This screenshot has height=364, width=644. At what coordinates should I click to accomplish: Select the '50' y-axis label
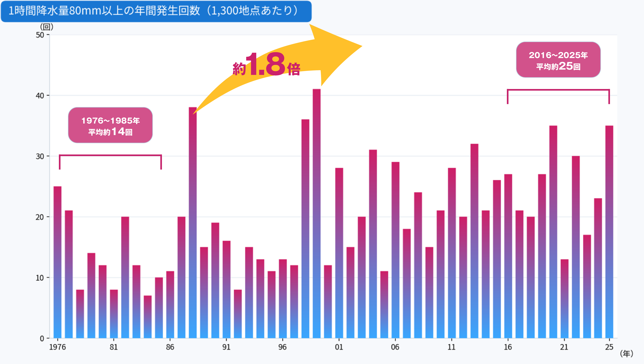[x=40, y=35]
